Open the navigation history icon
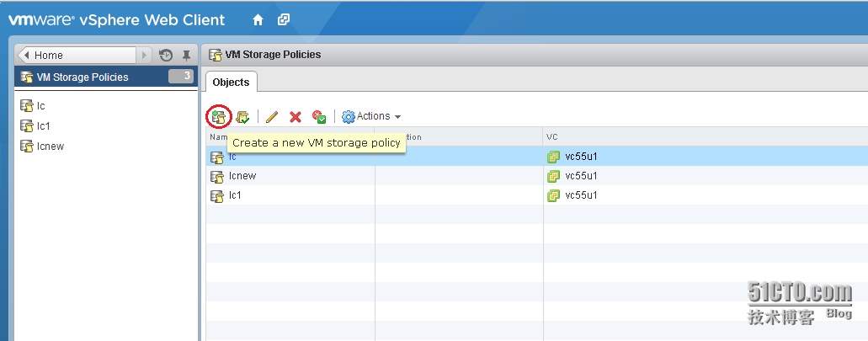The width and height of the screenshot is (868, 341). coord(166,55)
